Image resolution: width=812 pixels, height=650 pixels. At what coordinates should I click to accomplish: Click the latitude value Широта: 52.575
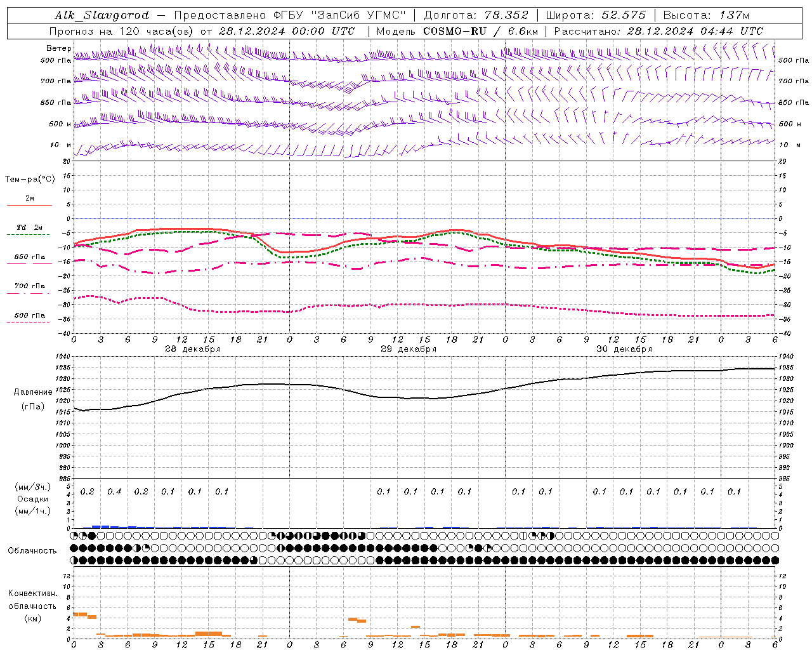tap(596, 15)
